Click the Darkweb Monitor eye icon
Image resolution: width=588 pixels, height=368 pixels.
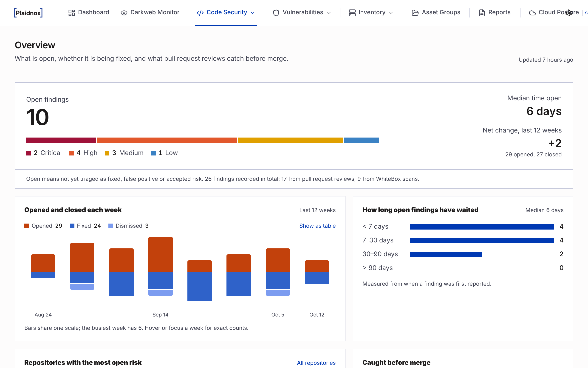tap(124, 13)
